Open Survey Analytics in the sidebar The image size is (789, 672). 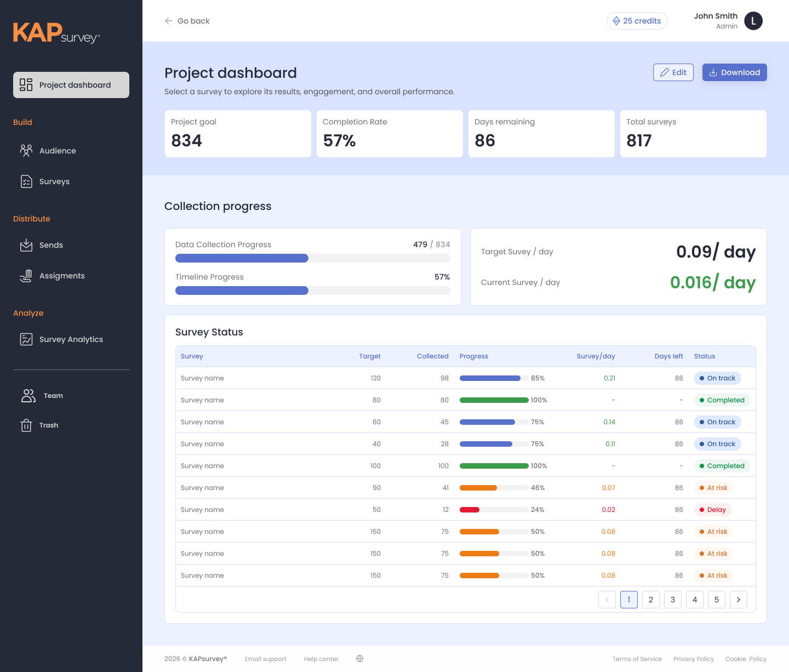tap(71, 339)
